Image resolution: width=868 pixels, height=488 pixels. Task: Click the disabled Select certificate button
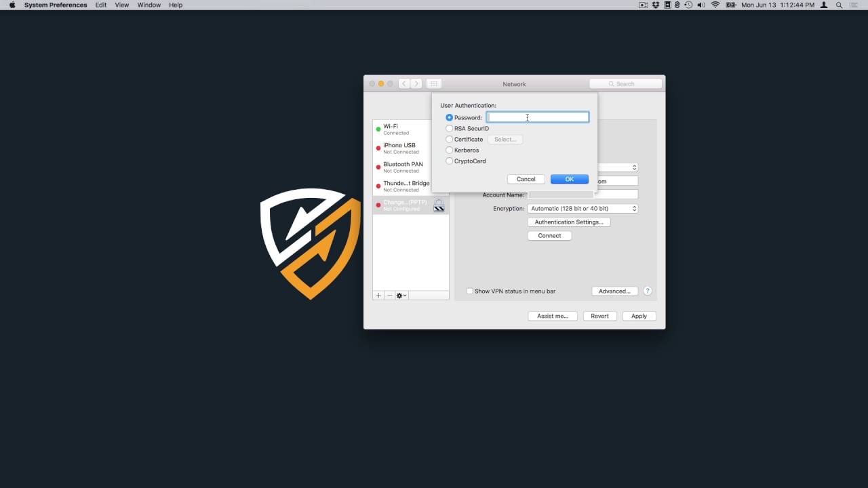505,139
